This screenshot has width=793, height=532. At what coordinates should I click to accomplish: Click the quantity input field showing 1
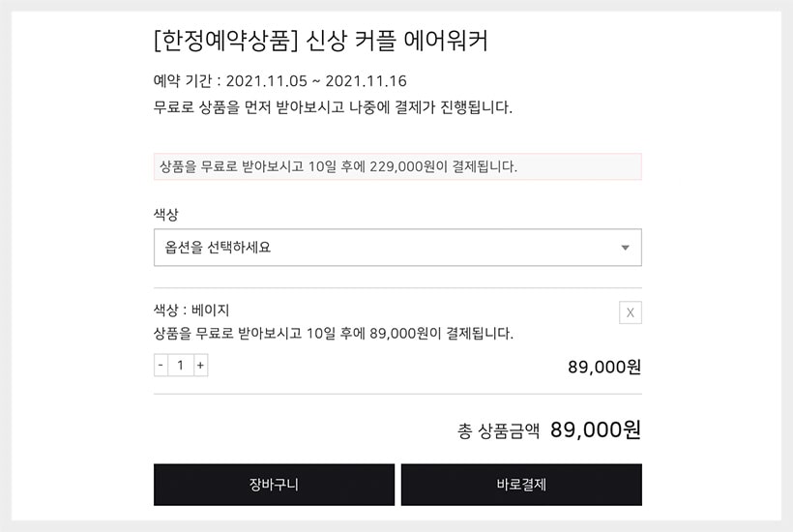point(180,366)
